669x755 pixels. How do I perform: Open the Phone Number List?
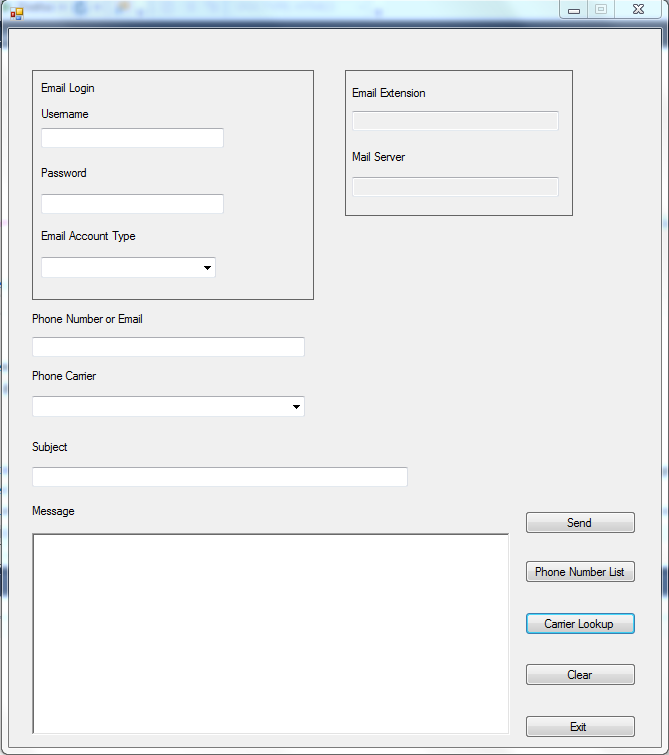[x=580, y=572]
